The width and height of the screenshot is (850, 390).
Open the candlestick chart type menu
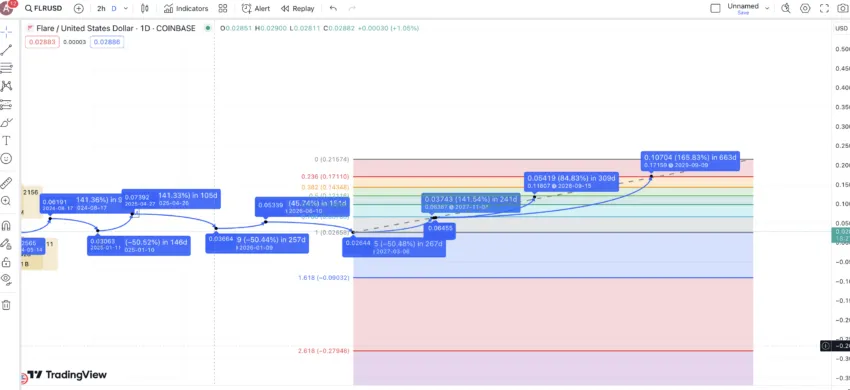(x=144, y=9)
